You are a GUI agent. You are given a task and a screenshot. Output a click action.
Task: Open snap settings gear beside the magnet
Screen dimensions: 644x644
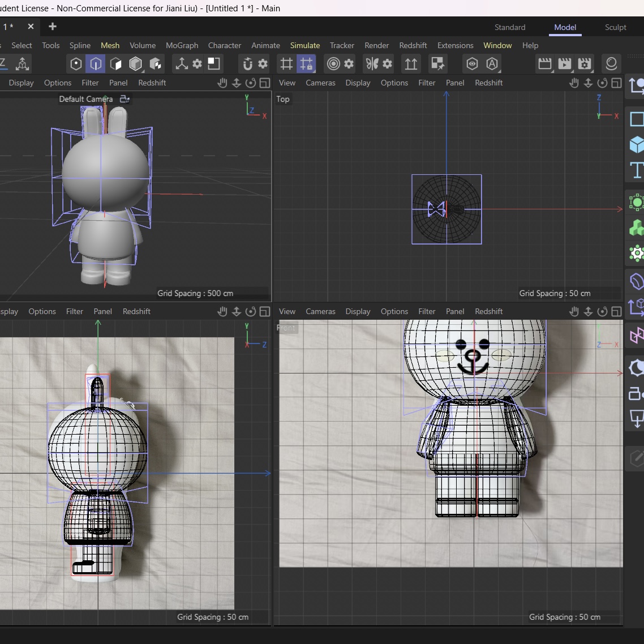(263, 63)
